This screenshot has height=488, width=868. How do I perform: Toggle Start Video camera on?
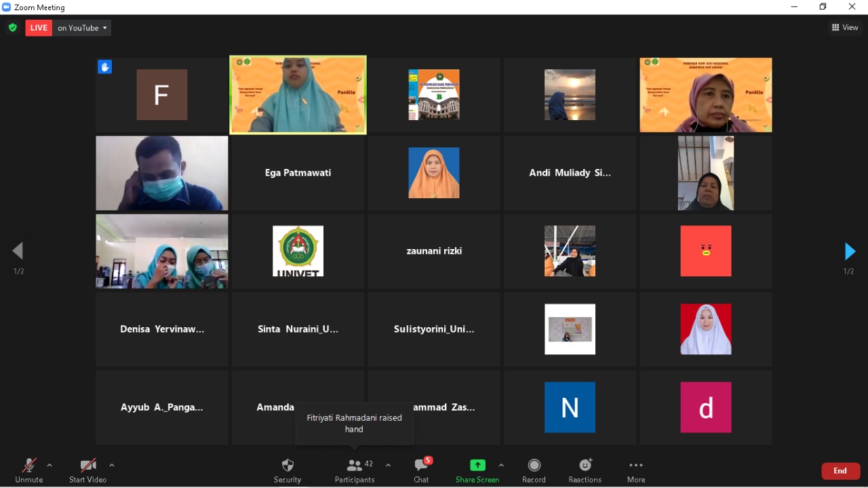coord(87,470)
